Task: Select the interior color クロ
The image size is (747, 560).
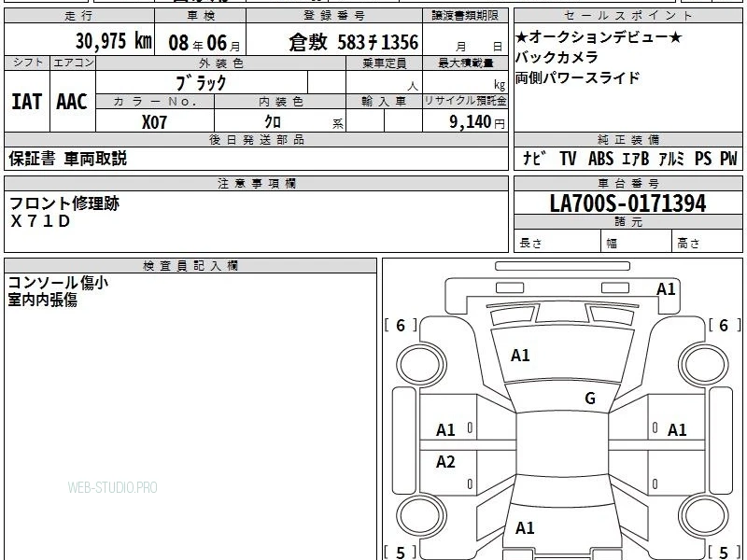Action: tap(273, 122)
